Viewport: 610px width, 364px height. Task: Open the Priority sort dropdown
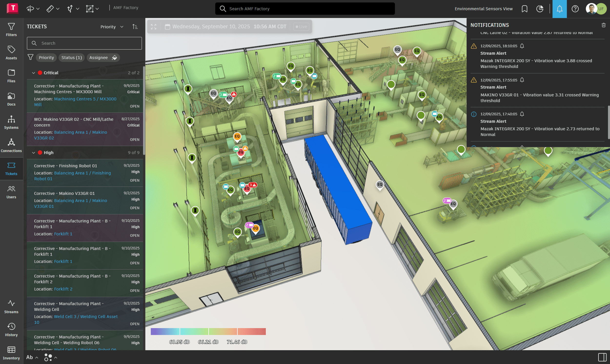coord(112,27)
